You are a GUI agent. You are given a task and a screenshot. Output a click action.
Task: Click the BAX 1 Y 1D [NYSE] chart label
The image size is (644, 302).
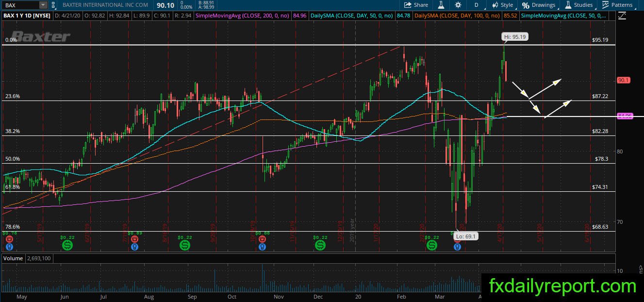pos(27,16)
